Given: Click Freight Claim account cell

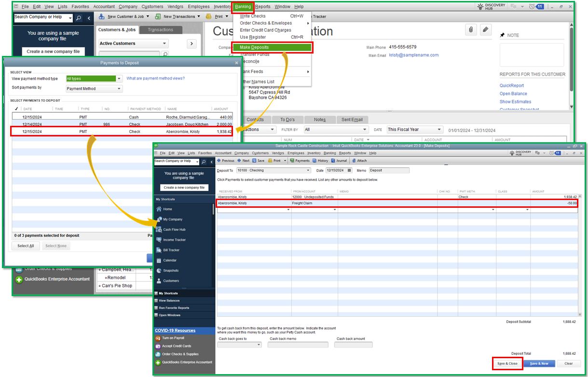Looking at the screenshot, I should click(314, 203).
